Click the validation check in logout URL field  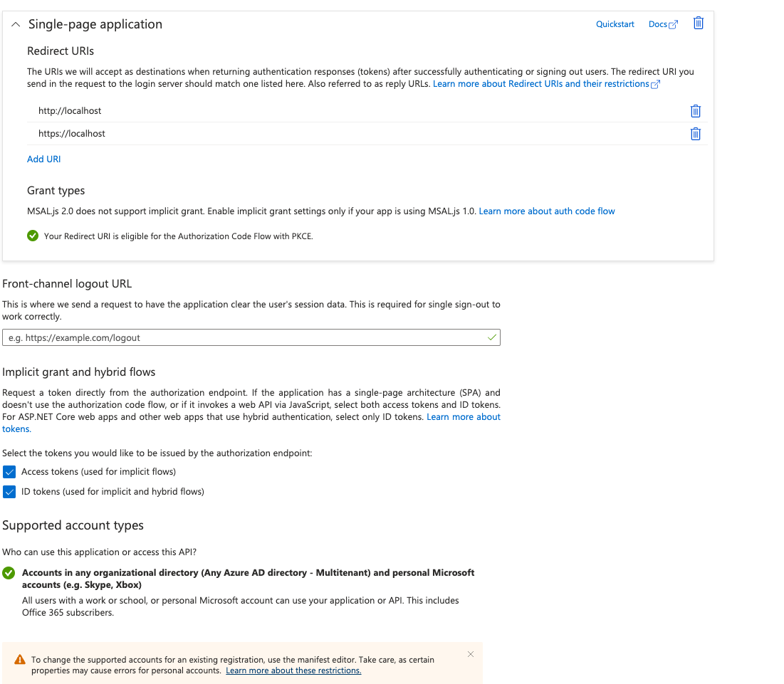[x=491, y=337]
